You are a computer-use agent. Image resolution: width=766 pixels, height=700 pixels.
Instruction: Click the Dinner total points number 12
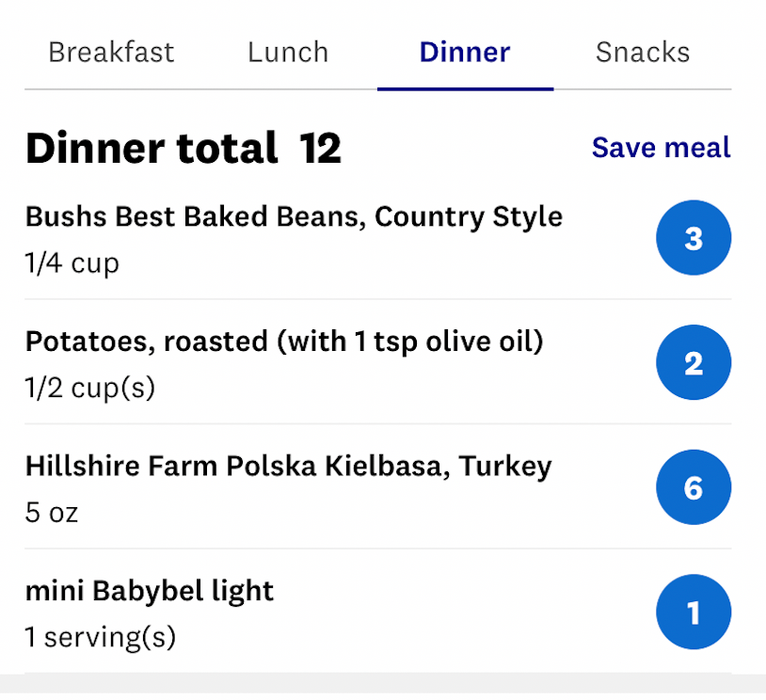[320, 149]
